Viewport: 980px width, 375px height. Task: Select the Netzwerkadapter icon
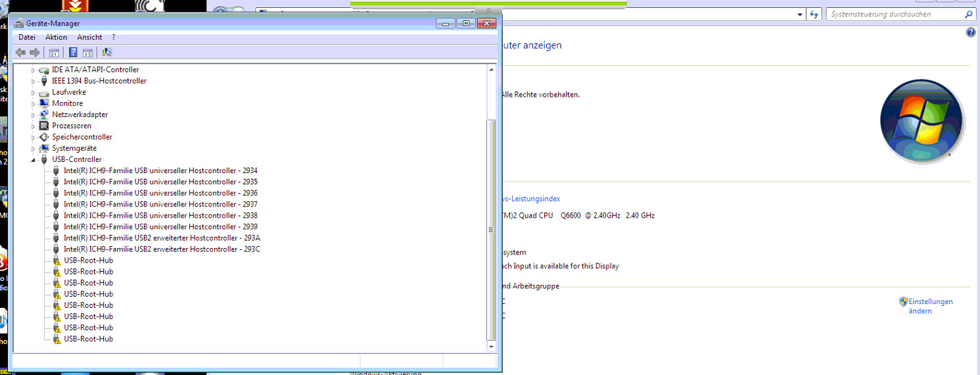click(x=44, y=114)
